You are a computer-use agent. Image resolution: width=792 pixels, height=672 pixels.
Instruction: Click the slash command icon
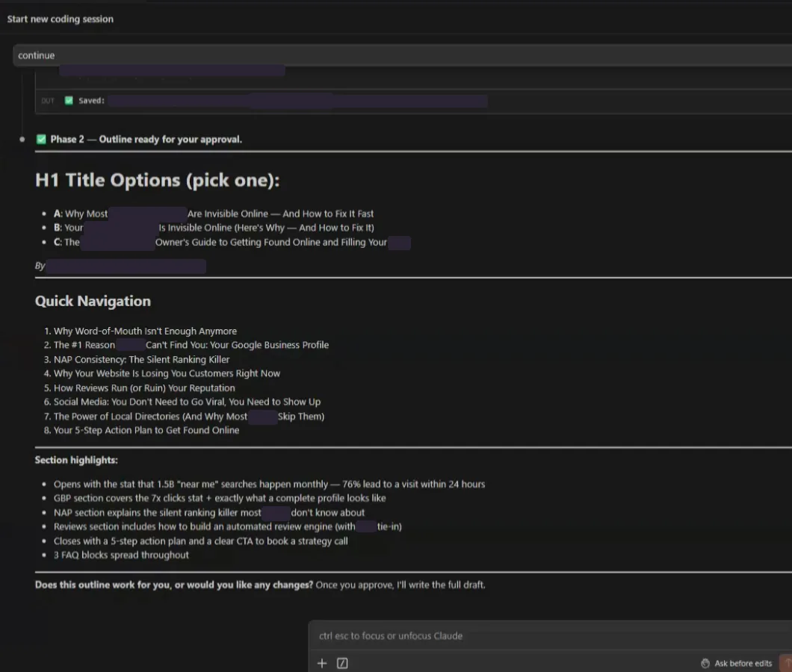342,663
